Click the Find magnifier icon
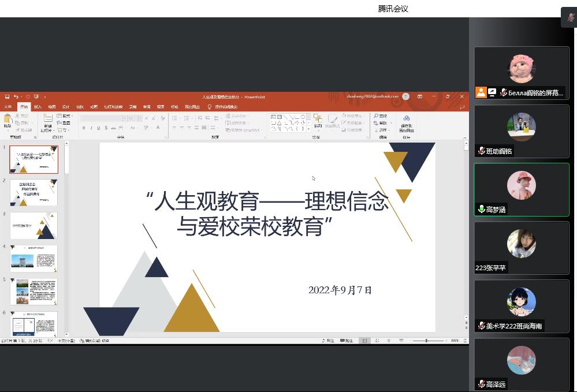Image resolution: width=577 pixels, height=392 pixels. coord(377,116)
